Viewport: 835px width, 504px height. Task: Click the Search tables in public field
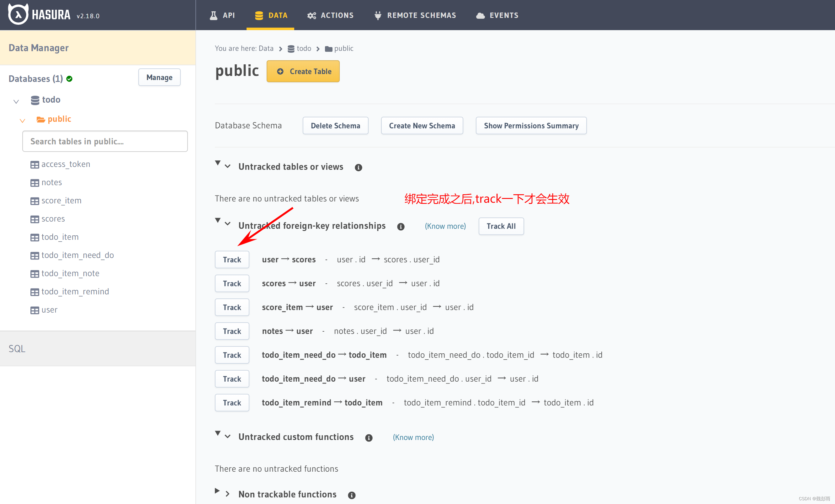click(105, 141)
